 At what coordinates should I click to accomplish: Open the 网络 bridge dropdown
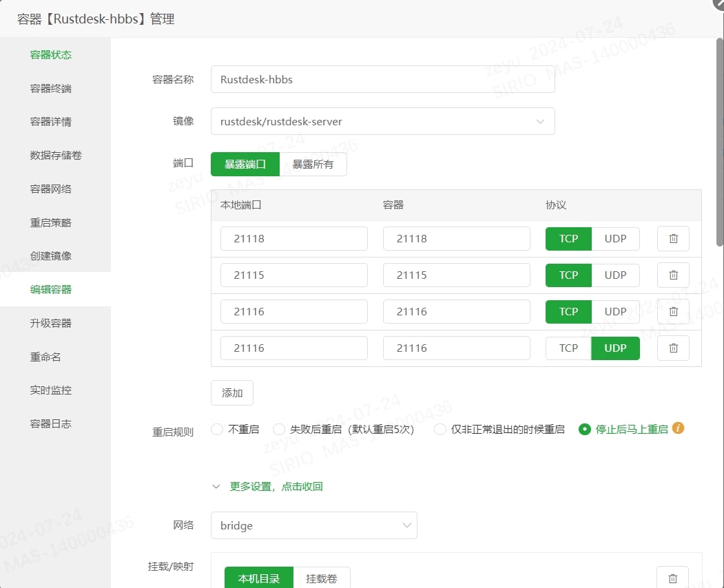tap(314, 525)
